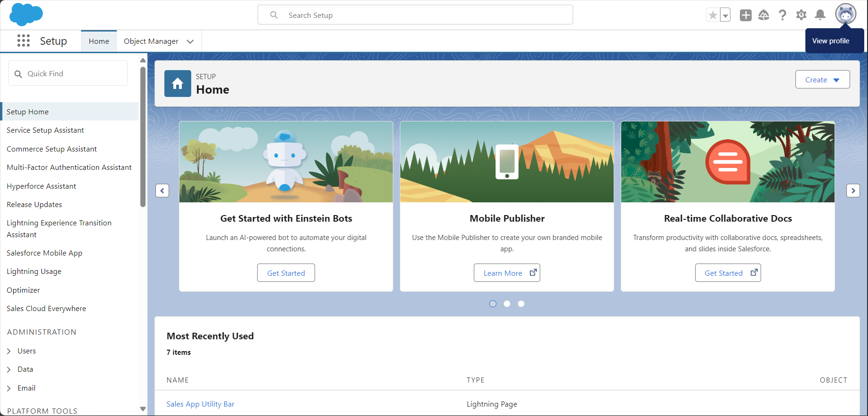Open the Sales App Utility Bar link
This screenshot has height=416, width=868.
[200, 404]
